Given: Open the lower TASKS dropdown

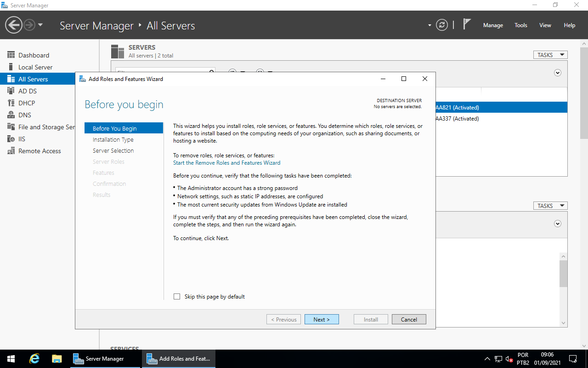Looking at the screenshot, I should tap(550, 205).
